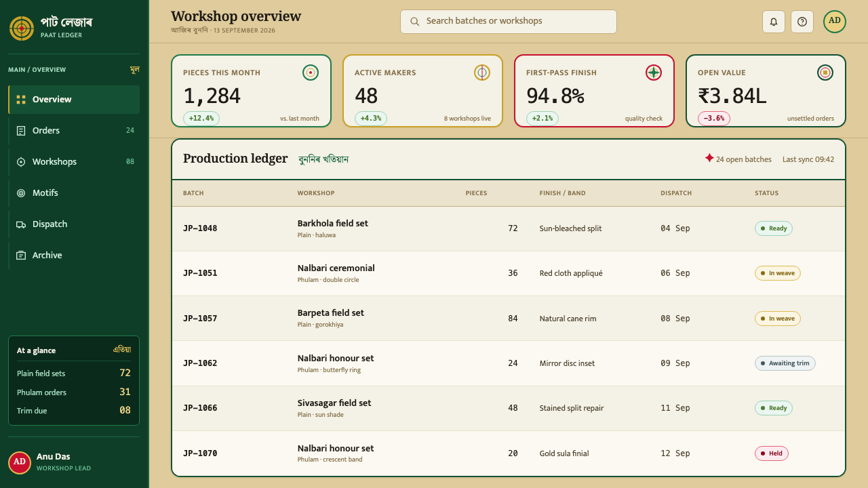868x488 pixels.
Task: Click the First-Pass Finish card icon
Action: (x=654, y=73)
